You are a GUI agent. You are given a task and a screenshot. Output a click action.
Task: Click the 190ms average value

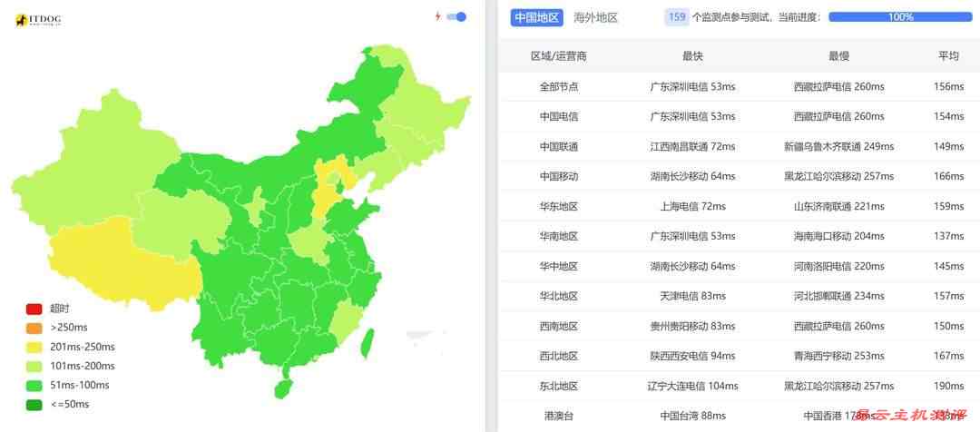[949, 386]
